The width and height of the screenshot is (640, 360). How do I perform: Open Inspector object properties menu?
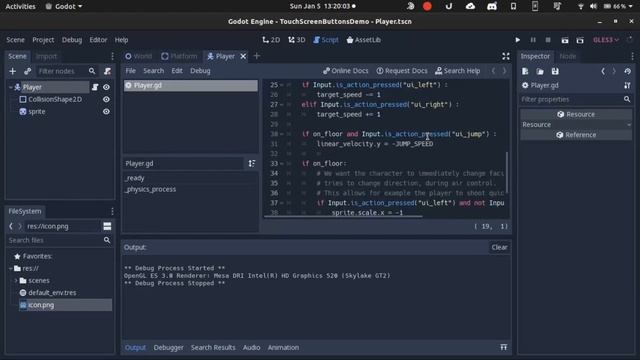pos(627,85)
